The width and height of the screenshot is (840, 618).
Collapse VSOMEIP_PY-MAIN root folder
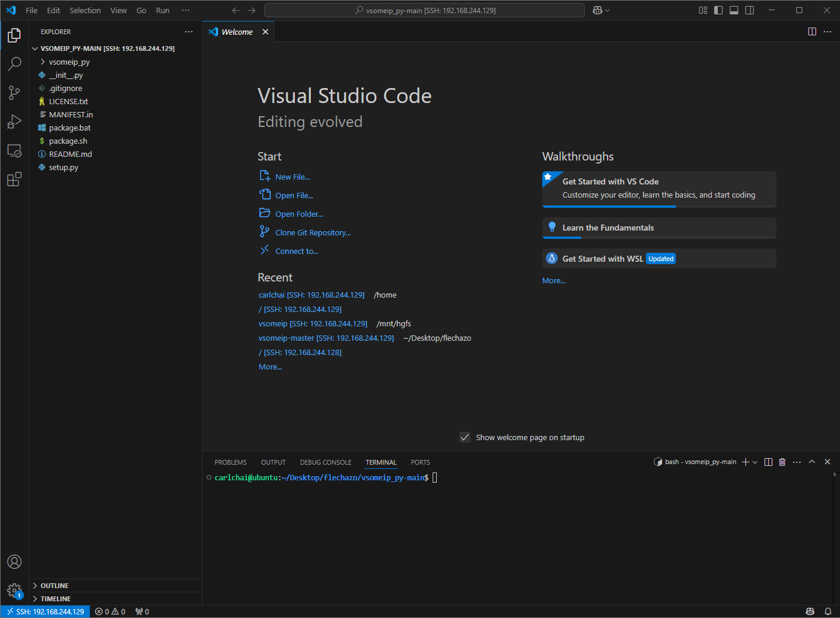(x=115, y=49)
